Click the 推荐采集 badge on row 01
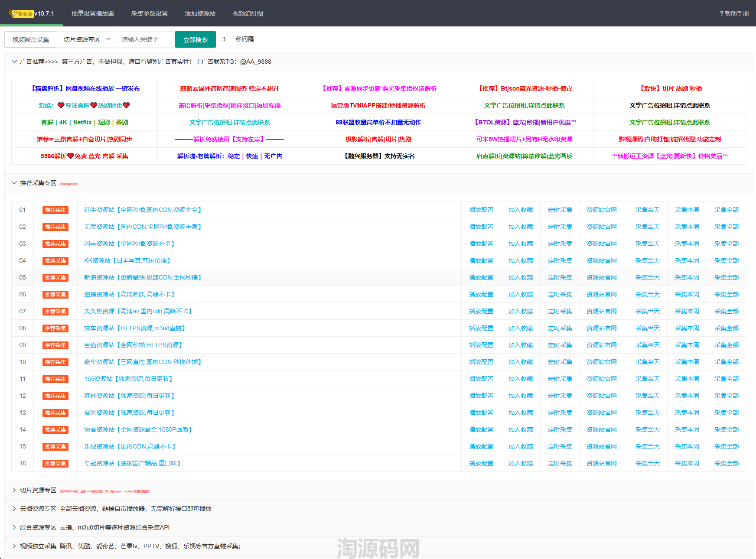 click(55, 210)
